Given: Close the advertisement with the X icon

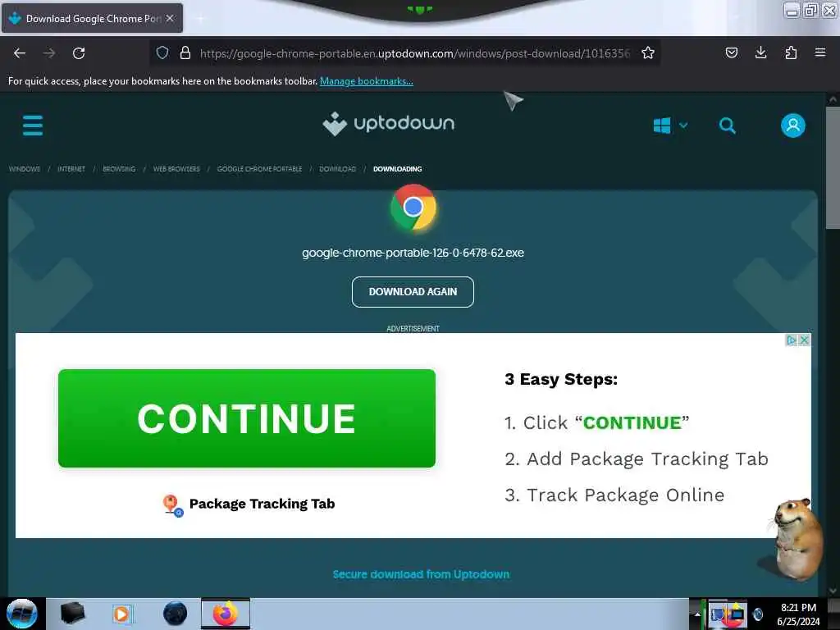Looking at the screenshot, I should [x=804, y=340].
